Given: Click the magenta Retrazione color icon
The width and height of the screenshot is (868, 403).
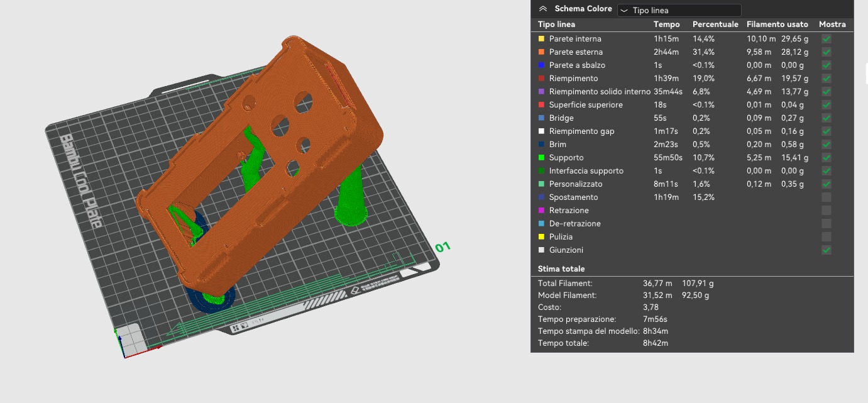Looking at the screenshot, I should click(541, 211).
